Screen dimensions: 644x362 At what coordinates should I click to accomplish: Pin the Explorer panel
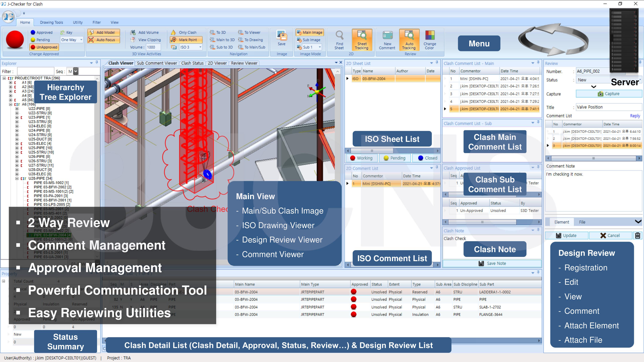[97, 62]
